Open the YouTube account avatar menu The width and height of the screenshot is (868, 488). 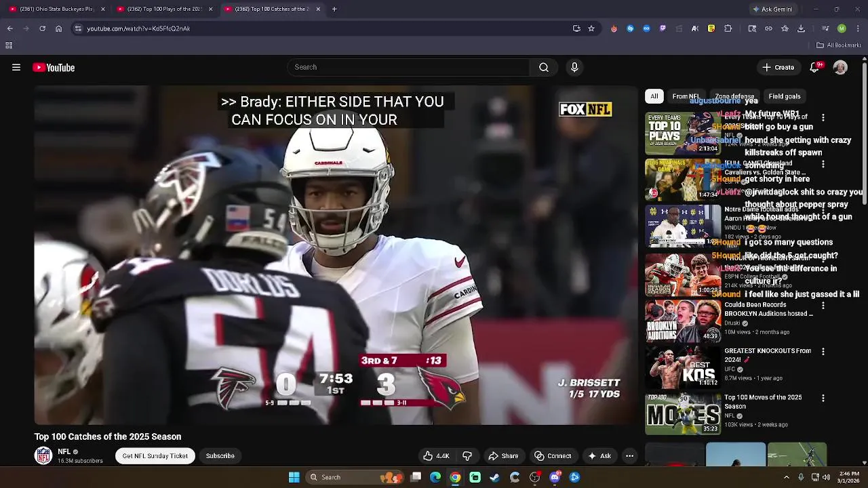click(840, 67)
